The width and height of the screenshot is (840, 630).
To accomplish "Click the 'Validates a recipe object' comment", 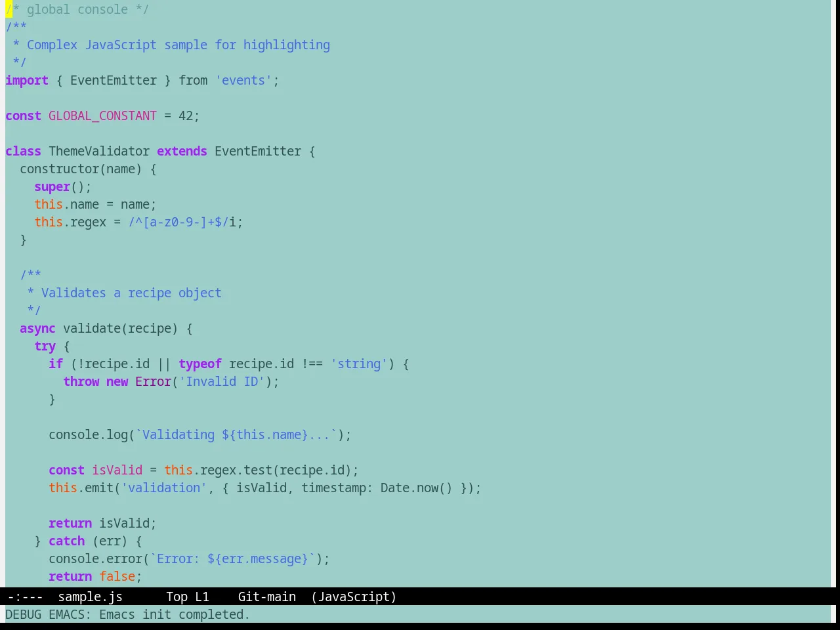I will point(131,293).
